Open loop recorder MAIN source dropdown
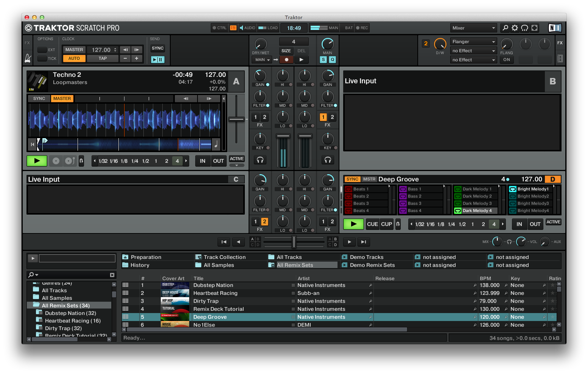The height and width of the screenshot is (374, 588). (262, 59)
